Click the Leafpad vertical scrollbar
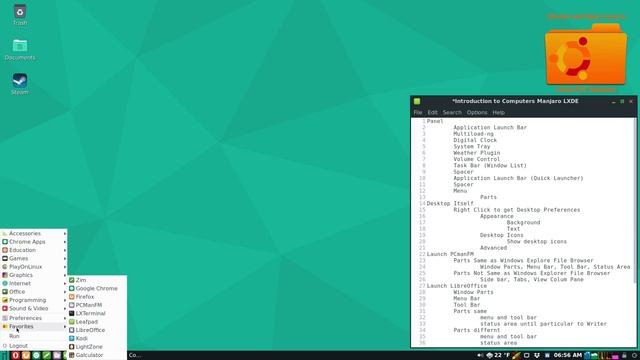 [635, 200]
